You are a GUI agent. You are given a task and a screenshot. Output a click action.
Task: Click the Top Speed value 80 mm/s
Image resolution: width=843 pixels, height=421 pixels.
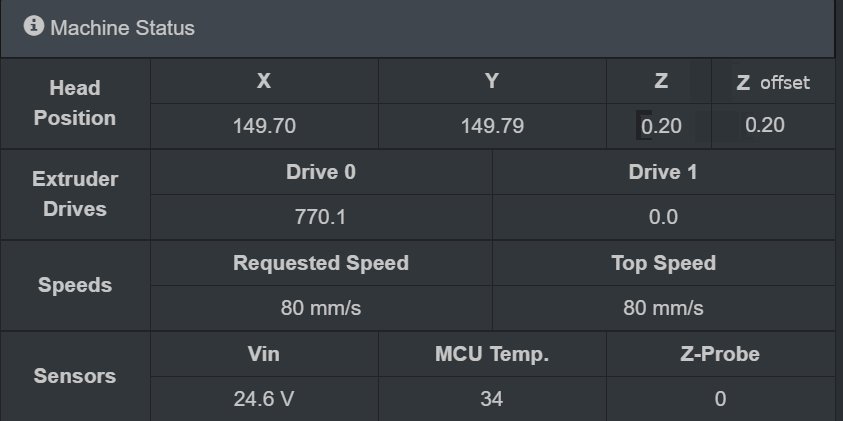tap(663, 308)
